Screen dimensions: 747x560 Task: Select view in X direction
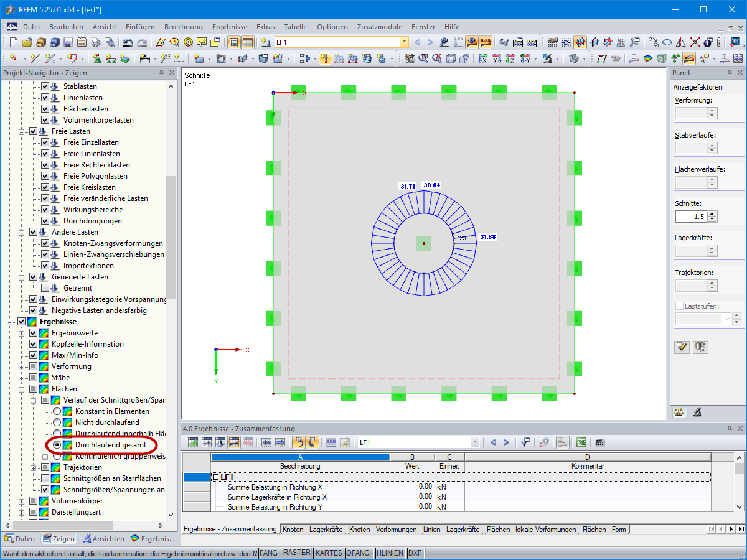coord(482,58)
